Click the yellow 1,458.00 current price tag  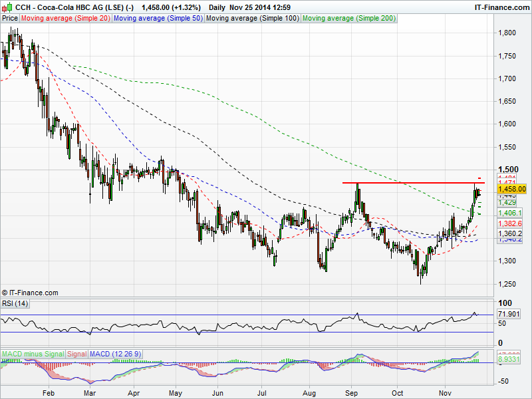[x=511, y=190]
